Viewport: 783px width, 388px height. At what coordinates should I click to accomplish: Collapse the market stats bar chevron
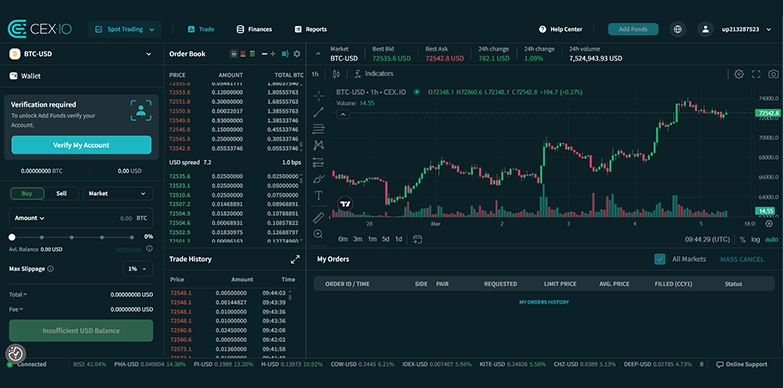[x=317, y=54]
